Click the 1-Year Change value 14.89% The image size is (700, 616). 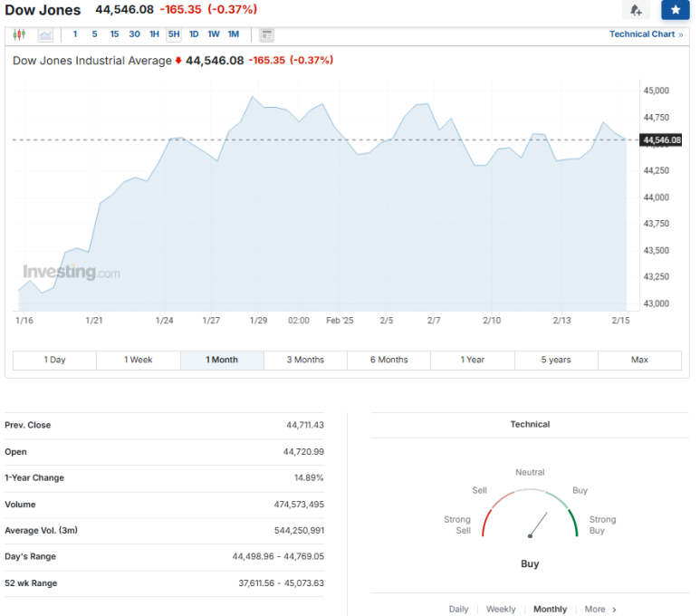click(309, 478)
